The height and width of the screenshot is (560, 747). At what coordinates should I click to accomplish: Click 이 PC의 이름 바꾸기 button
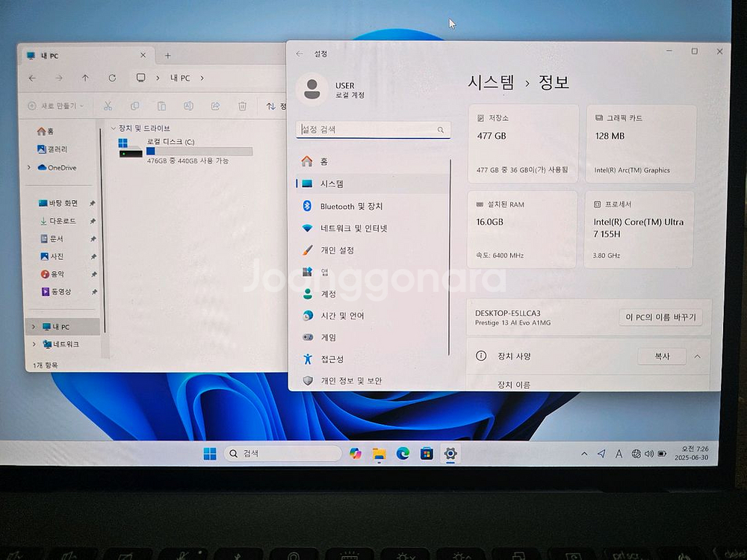point(661,317)
